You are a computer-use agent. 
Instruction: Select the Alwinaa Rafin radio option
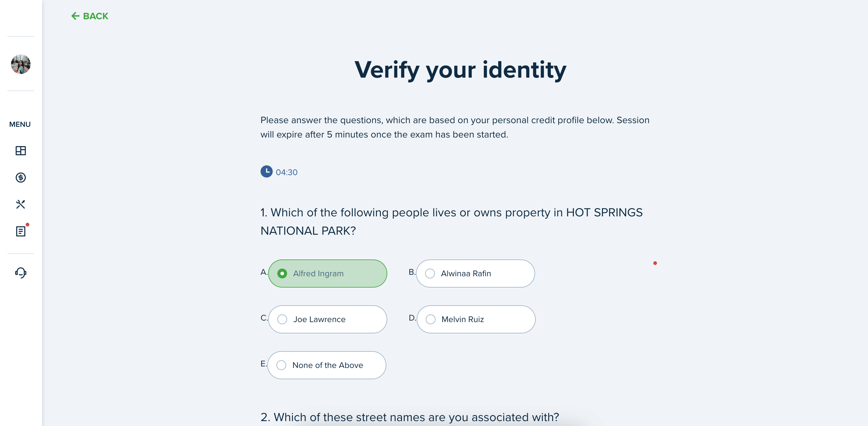pos(476,273)
